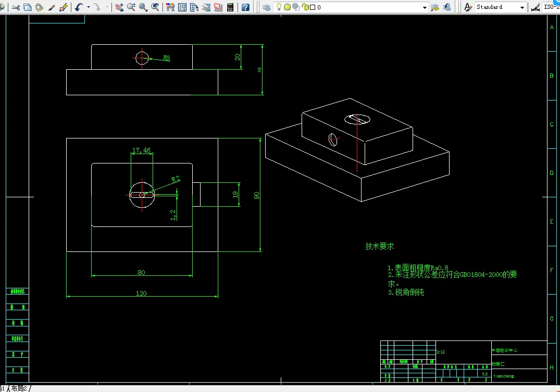Click the 1.表面粗糙度Ra0.8 note line
Screen dimensions: 560x392
click(x=418, y=268)
